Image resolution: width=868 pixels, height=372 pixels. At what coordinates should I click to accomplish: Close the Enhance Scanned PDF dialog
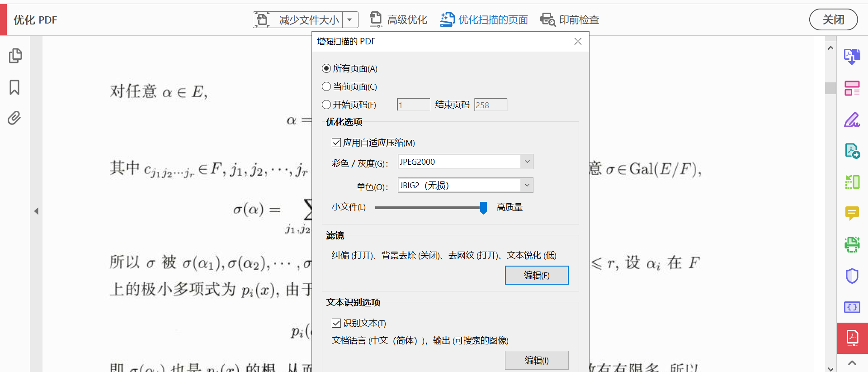(578, 42)
